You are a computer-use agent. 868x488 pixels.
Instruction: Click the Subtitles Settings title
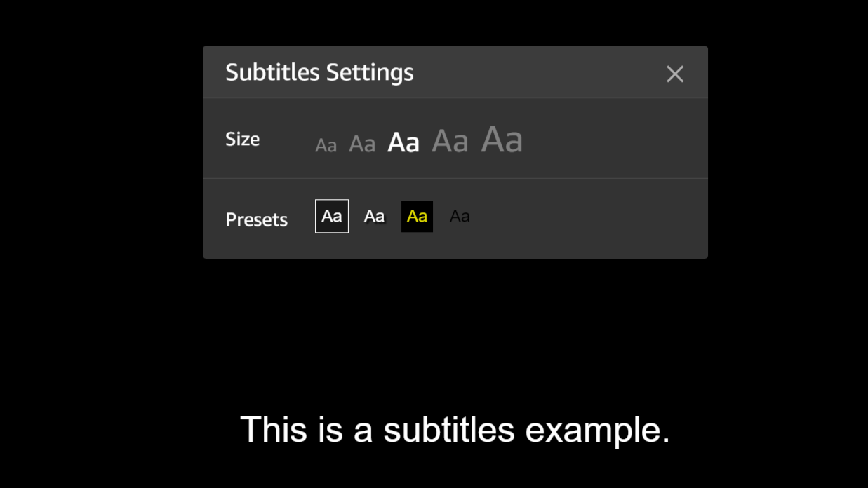tap(319, 72)
